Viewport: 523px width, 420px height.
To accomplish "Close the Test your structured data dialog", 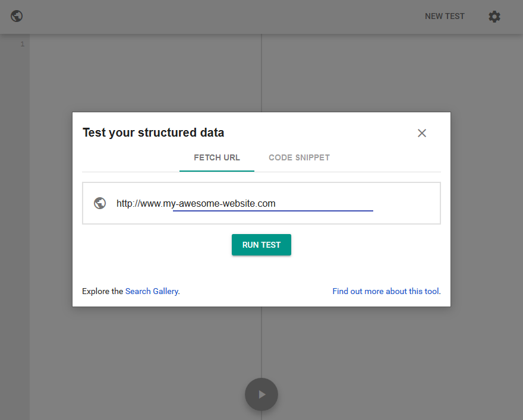I will (421, 133).
